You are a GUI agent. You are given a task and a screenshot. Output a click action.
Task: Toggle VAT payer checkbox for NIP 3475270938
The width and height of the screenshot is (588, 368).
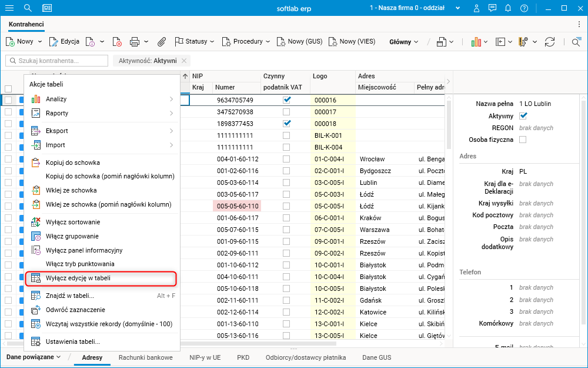pyautogui.click(x=286, y=112)
